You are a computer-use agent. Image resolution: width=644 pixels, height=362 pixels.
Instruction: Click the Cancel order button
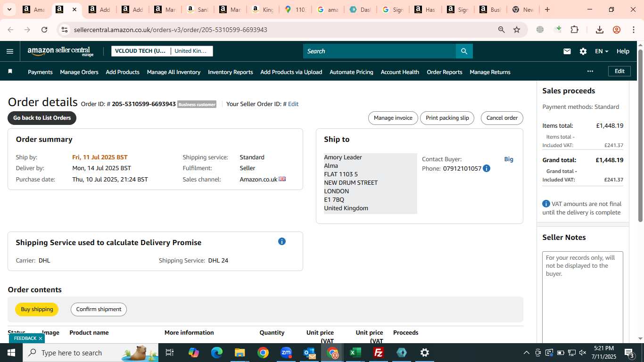[x=502, y=118]
